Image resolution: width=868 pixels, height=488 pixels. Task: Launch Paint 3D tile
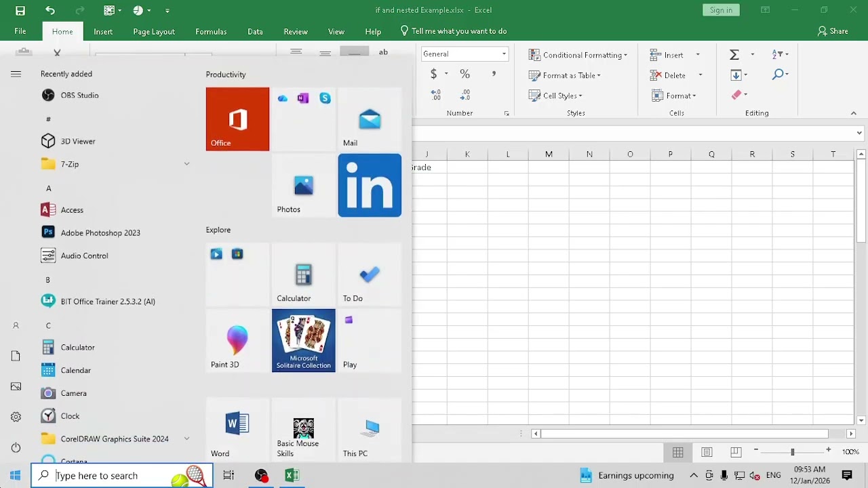(237, 341)
